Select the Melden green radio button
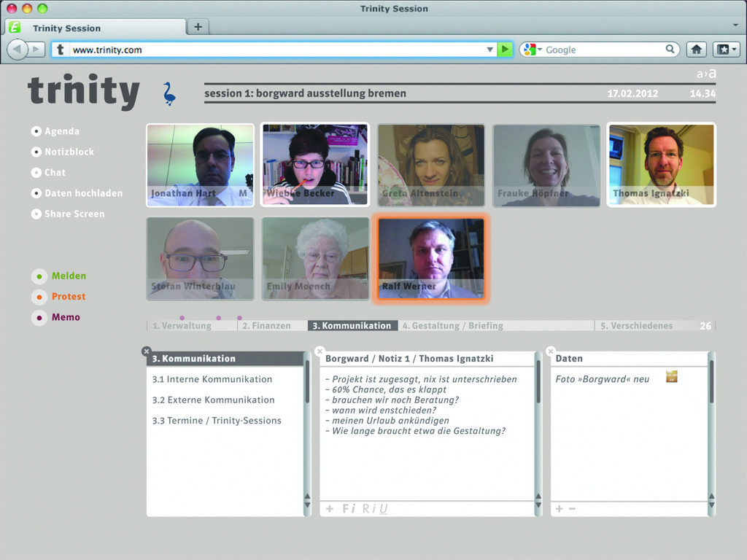Screen dimensions: 747x560 (36, 276)
